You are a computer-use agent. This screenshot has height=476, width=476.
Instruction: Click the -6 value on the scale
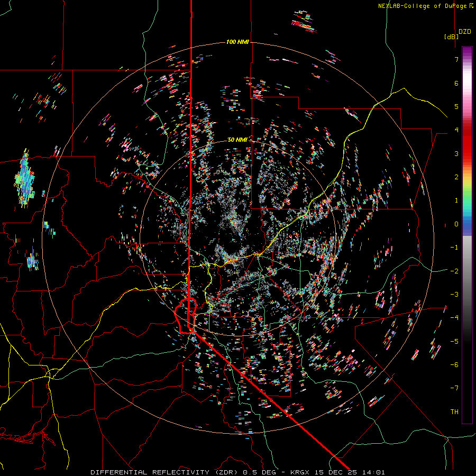click(454, 364)
